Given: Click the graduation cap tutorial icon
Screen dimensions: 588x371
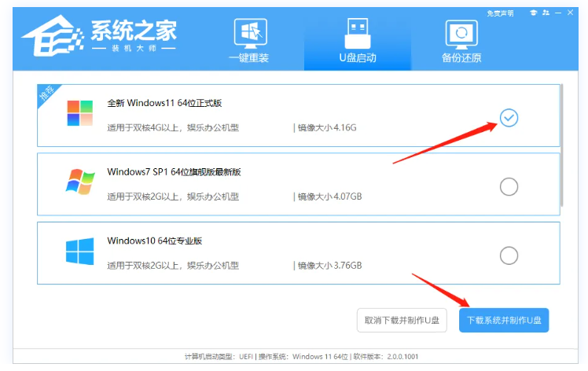Looking at the screenshot, I should tap(533, 13).
